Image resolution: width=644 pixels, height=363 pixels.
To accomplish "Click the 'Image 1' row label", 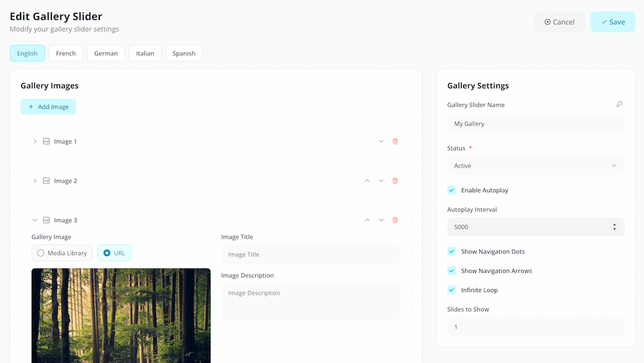I will pyautogui.click(x=65, y=141).
